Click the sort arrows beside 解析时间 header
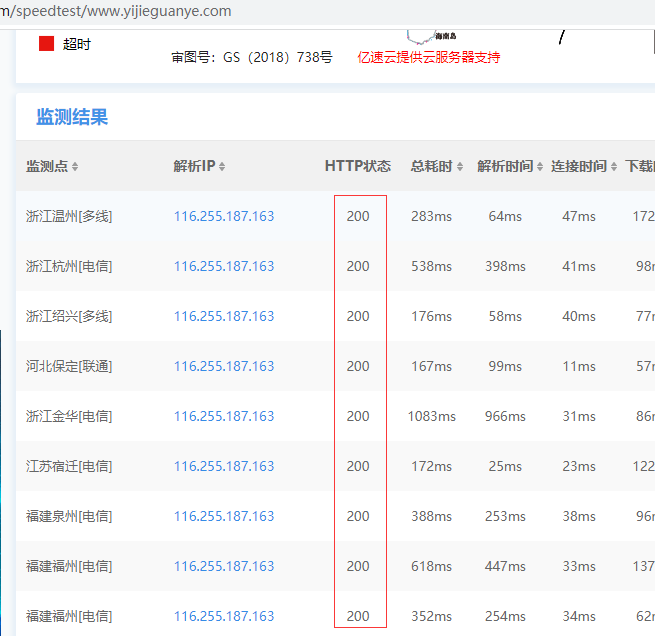This screenshot has height=636, width=655. tap(540, 167)
